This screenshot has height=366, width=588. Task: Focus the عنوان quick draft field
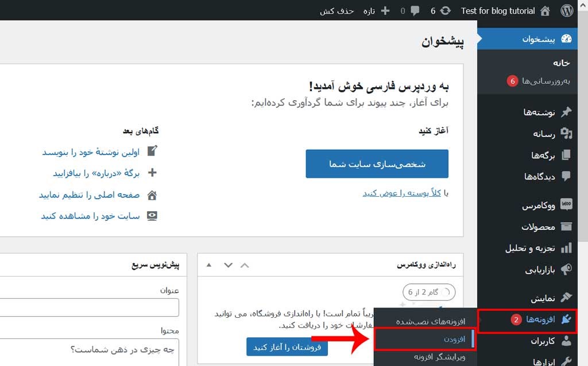point(89,307)
